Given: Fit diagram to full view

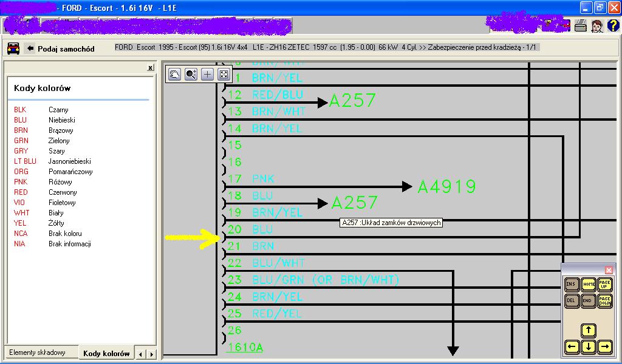Looking at the screenshot, I should tap(224, 74).
